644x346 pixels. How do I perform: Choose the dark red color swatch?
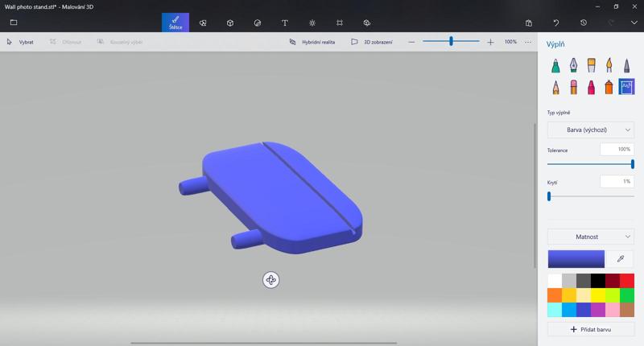(x=613, y=281)
